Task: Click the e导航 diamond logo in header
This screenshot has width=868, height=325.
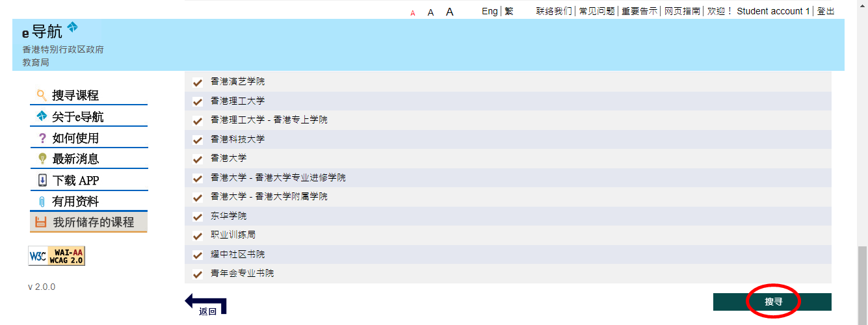Action: (72, 27)
